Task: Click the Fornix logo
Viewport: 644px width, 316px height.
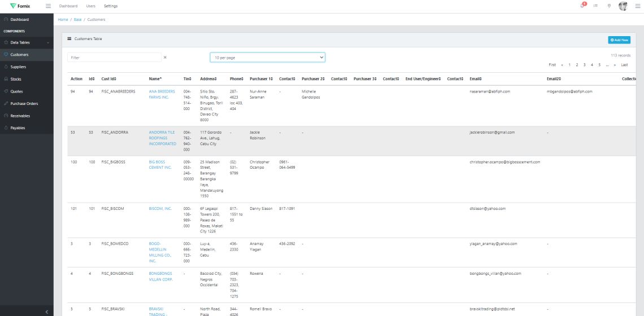Action: click(x=21, y=6)
